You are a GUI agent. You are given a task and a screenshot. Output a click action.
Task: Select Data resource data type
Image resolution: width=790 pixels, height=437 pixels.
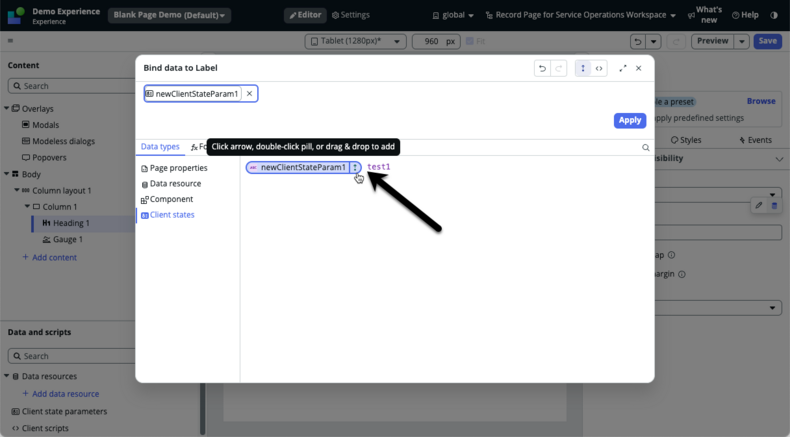coord(171,184)
